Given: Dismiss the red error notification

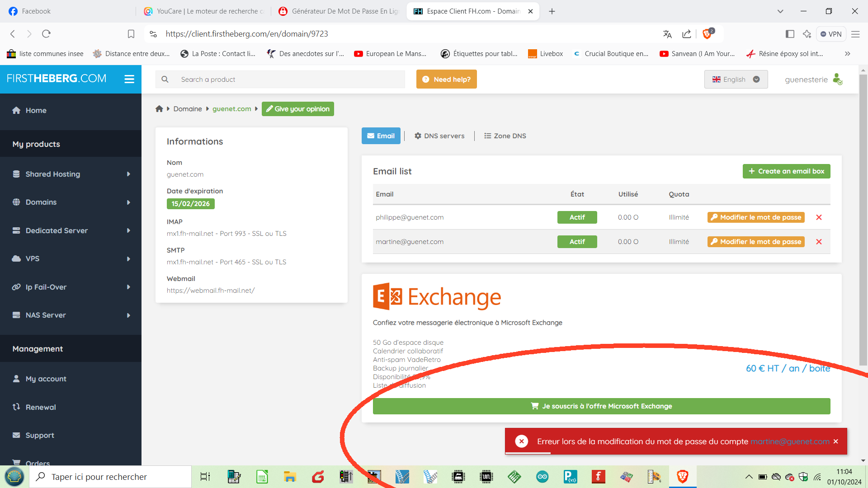Looking at the screenshot, I should [836, 441].
